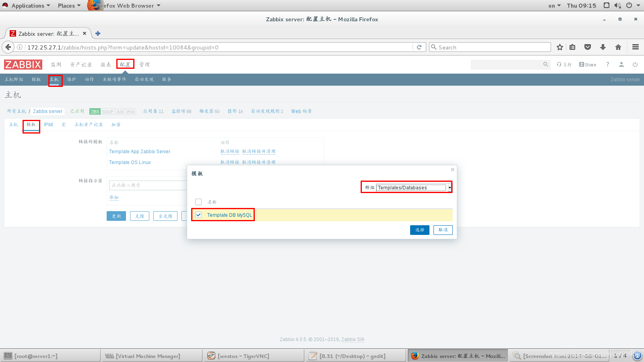
Task: Click the IPMI availability badge
Action: 131,111
